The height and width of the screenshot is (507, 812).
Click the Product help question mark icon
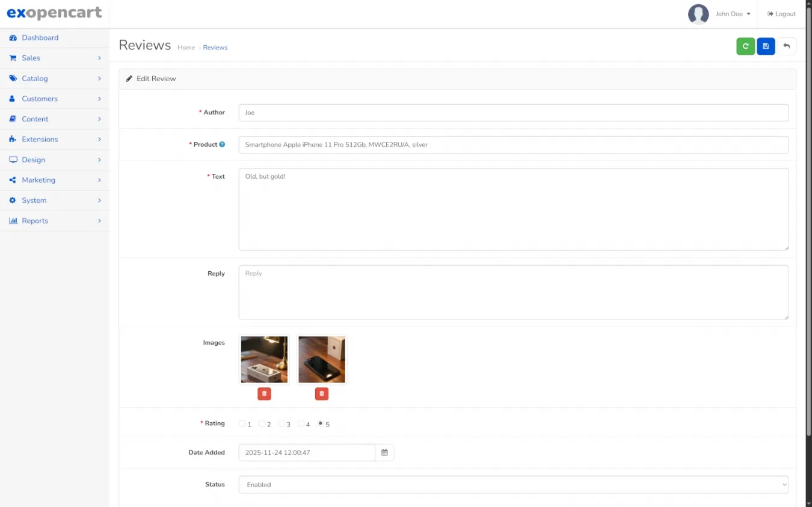click(x=222, y=144)
